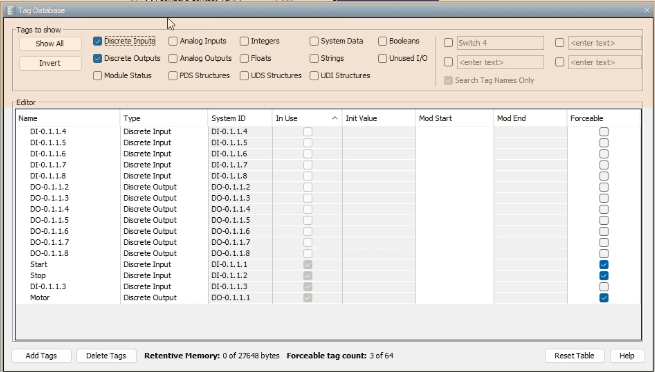Select the DI-0.1.1.6 tag name cell
Image resolution: width=655 pixels, height=372 pixels.
[x=68, y=154]
